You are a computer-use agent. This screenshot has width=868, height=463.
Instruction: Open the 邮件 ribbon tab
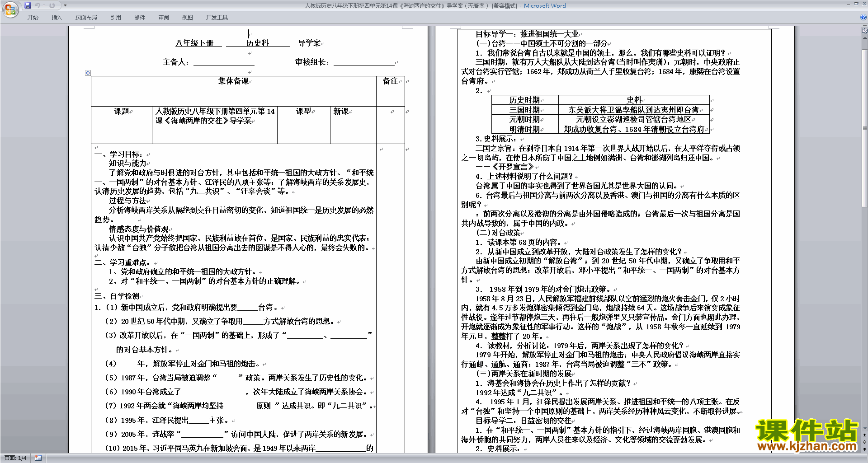click(x=140, y=17)
